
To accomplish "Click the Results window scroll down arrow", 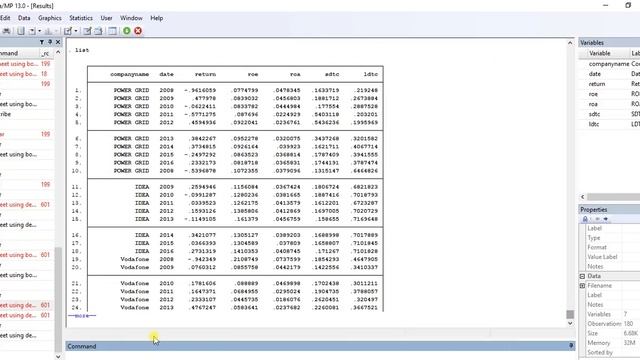I will 570,323.
